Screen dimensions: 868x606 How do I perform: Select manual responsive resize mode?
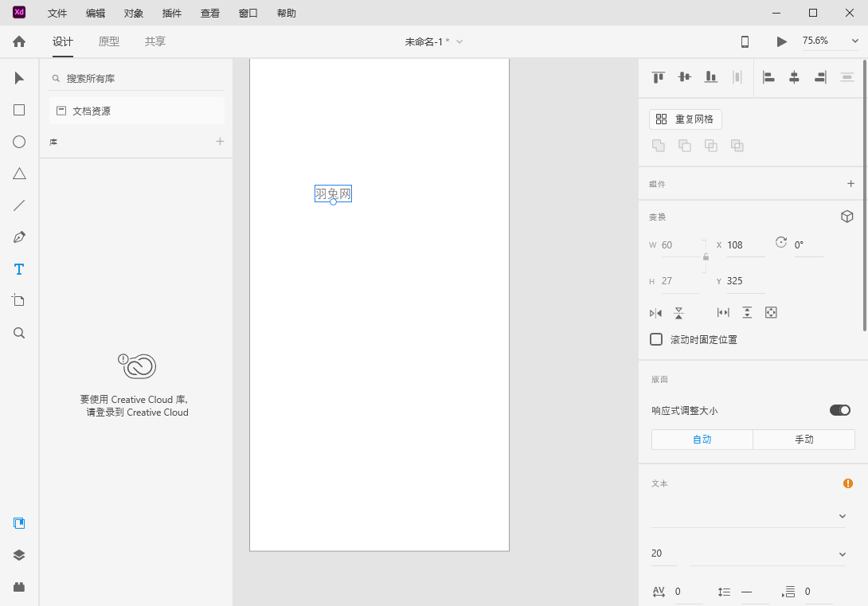click(803, 440)
